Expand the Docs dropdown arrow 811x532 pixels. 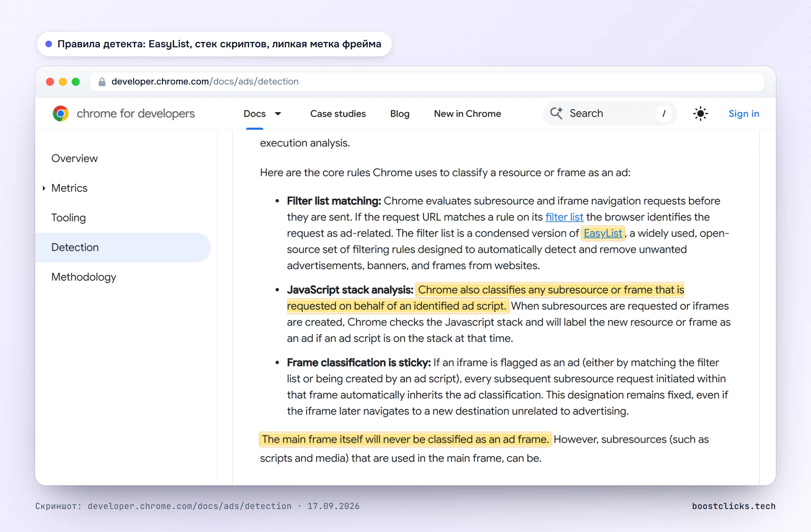click(278, 114)
